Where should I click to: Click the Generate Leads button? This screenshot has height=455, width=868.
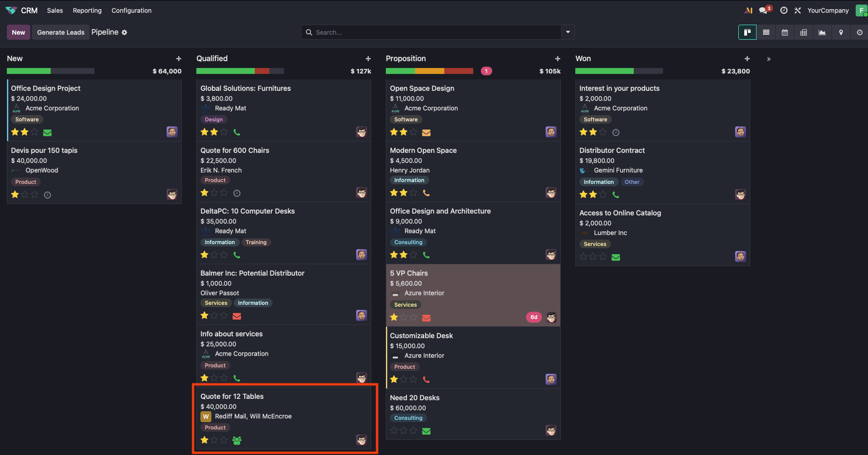[61, 32]
